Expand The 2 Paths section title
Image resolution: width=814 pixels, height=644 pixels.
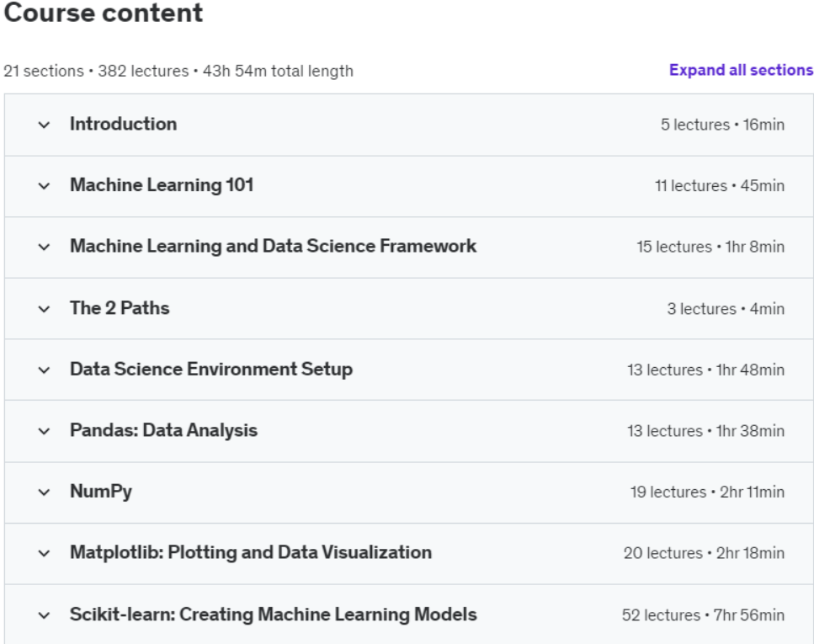[x=120, y=308]
